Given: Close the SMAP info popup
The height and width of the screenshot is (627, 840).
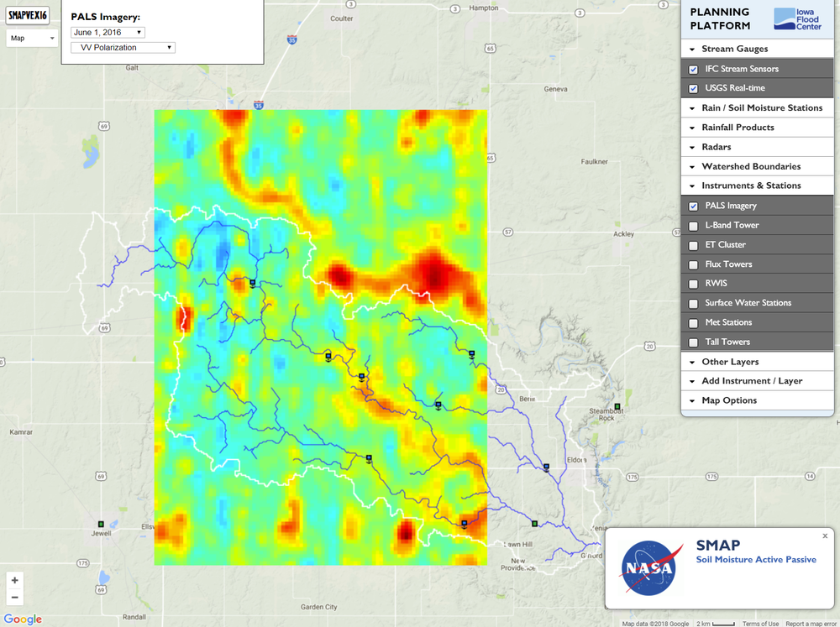Looking at the screenshot, I should (825, 536).
